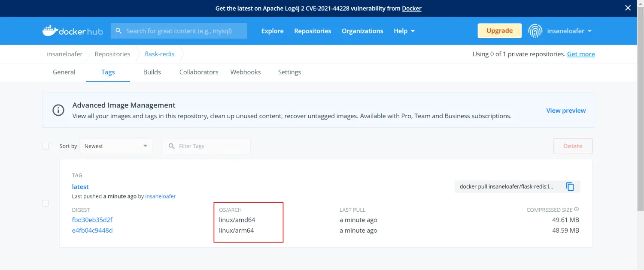Open the View preview link

pyautogui.click(x=566, y=110)
